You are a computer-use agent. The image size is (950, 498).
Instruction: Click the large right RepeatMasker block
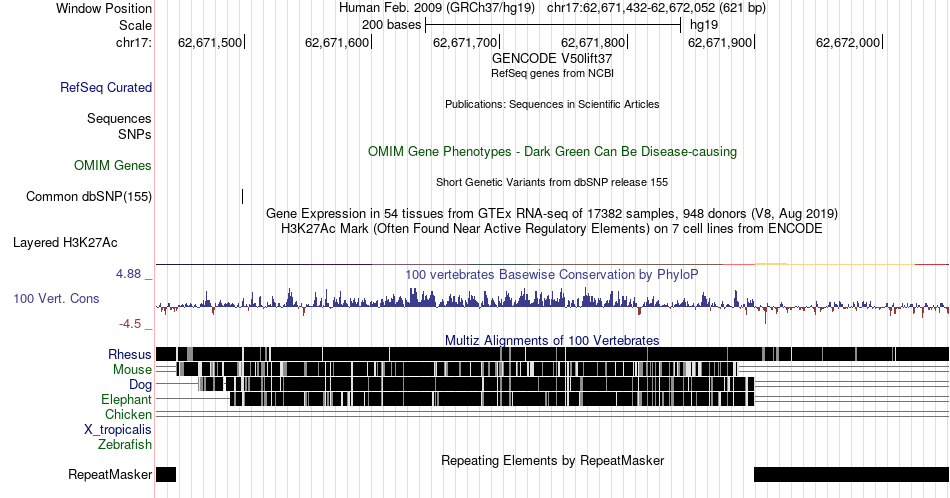851,474
